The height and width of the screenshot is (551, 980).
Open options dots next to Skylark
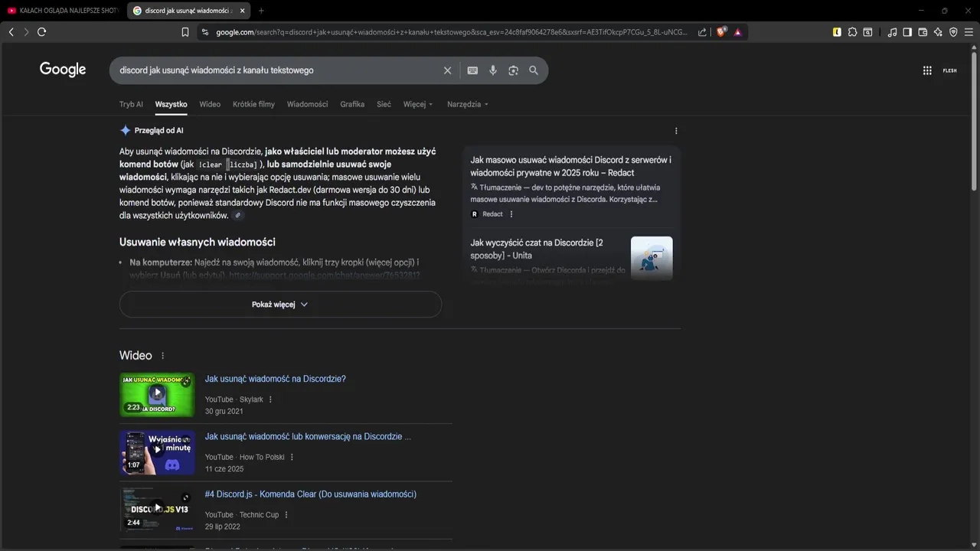(x=270, y=399)
